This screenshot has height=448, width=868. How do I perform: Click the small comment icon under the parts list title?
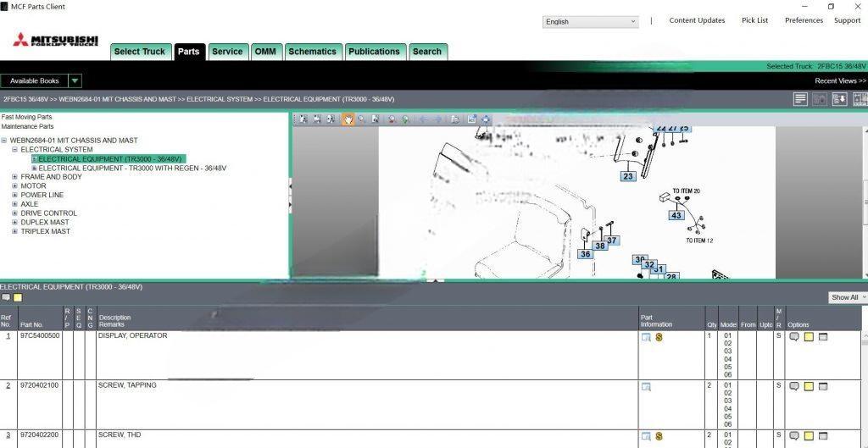6,298
